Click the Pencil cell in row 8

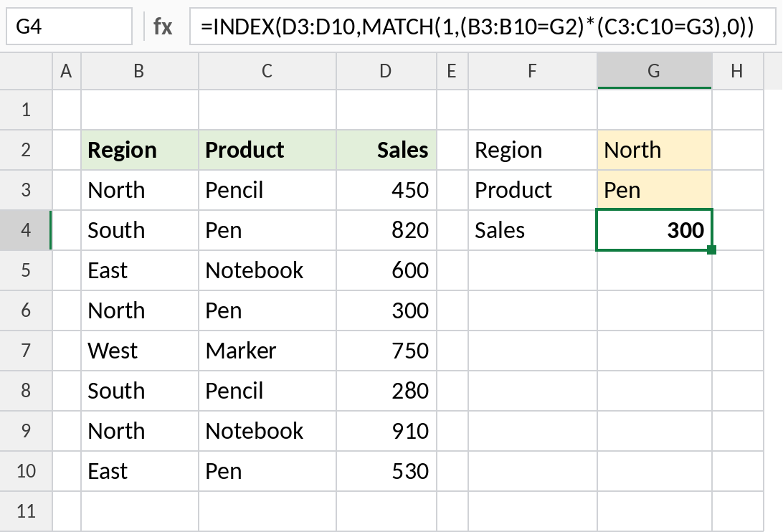[x=267, y=391]
